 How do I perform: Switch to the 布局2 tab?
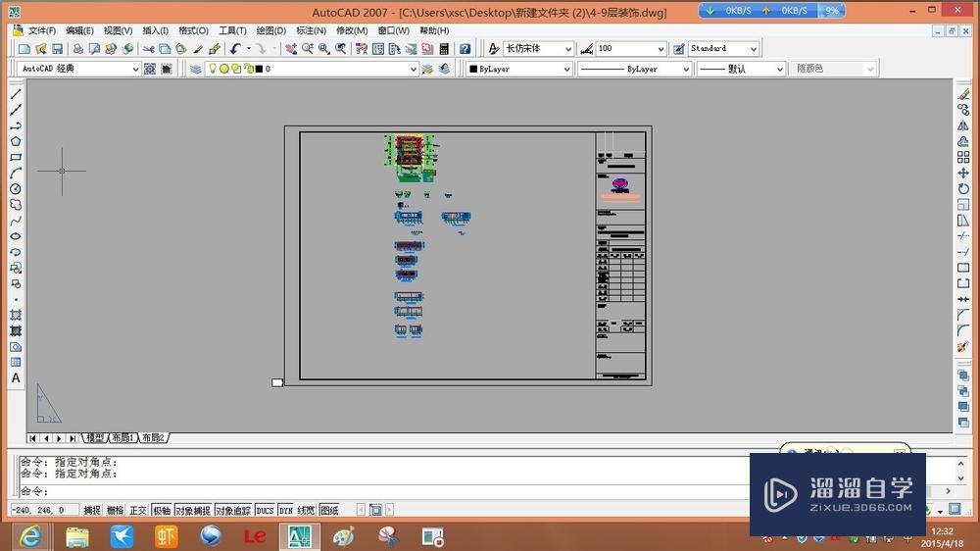[153, 438]
